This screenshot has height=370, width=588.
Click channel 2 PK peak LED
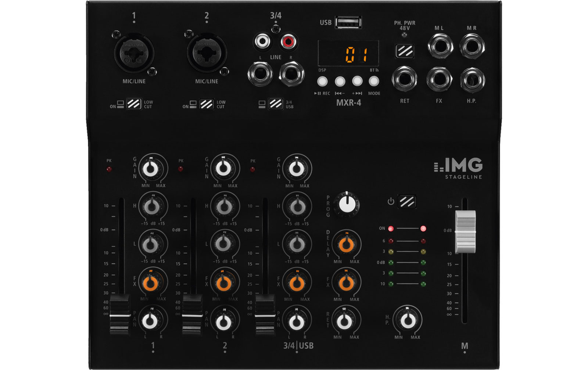coord(180,169)
